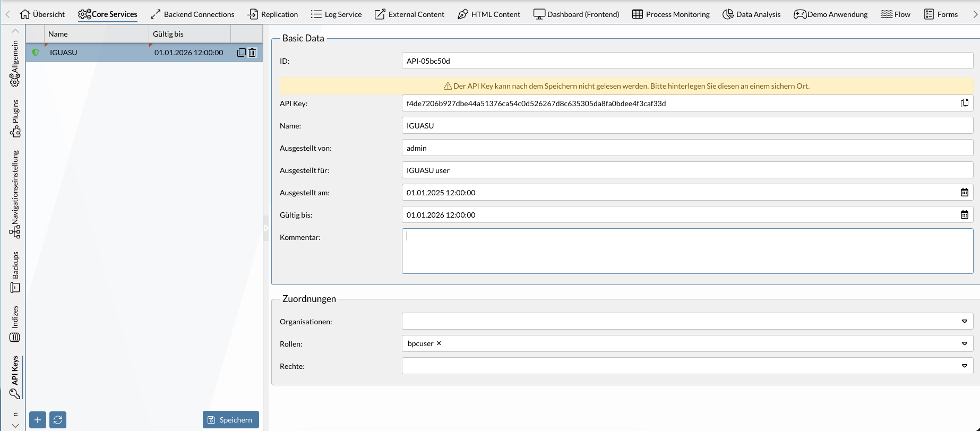This screenshot has width=980, height=431.
Task: Open Navigationseinstellung sidebar section
Action: [15, 194]
